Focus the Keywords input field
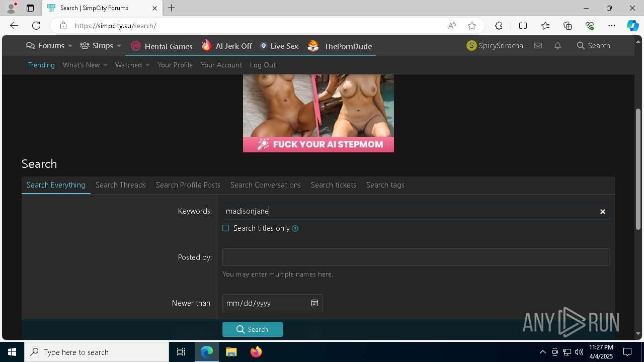This screenshot has height=362, width=644. pyautogui.click(x=416, y=211)
